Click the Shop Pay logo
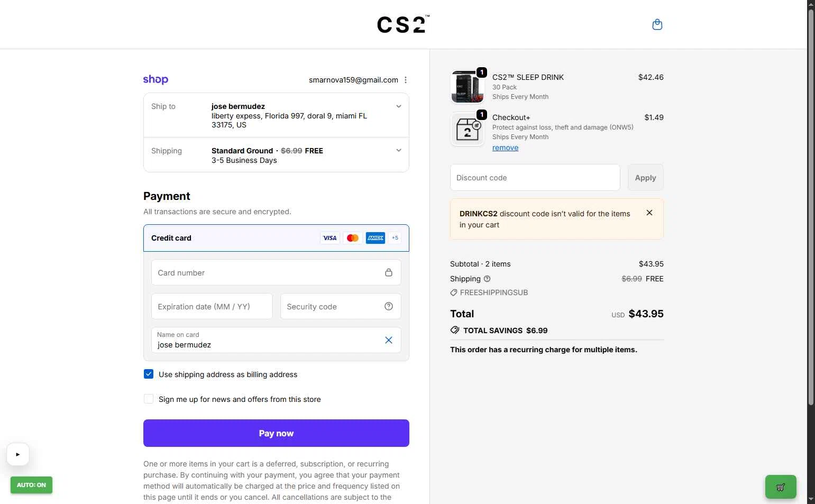The height and width of the screenshot is (504, 815). 155,79
